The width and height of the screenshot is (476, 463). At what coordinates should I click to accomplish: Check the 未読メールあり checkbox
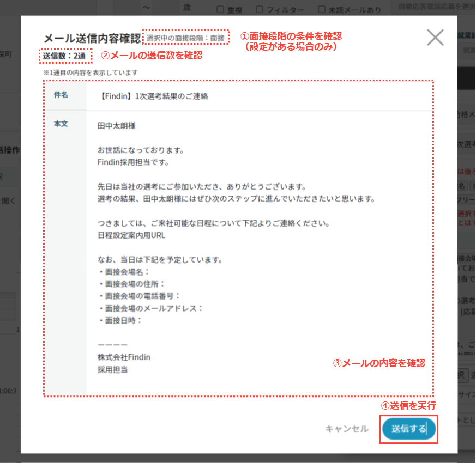coord(322,9)
